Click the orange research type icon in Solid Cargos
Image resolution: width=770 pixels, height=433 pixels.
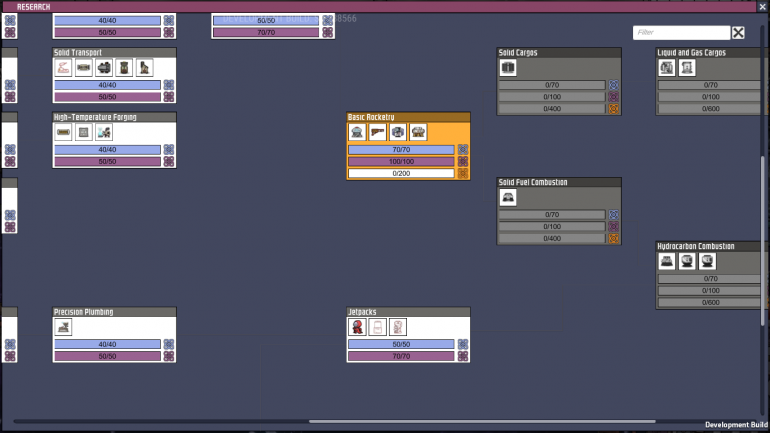click(x=613, y=108)
